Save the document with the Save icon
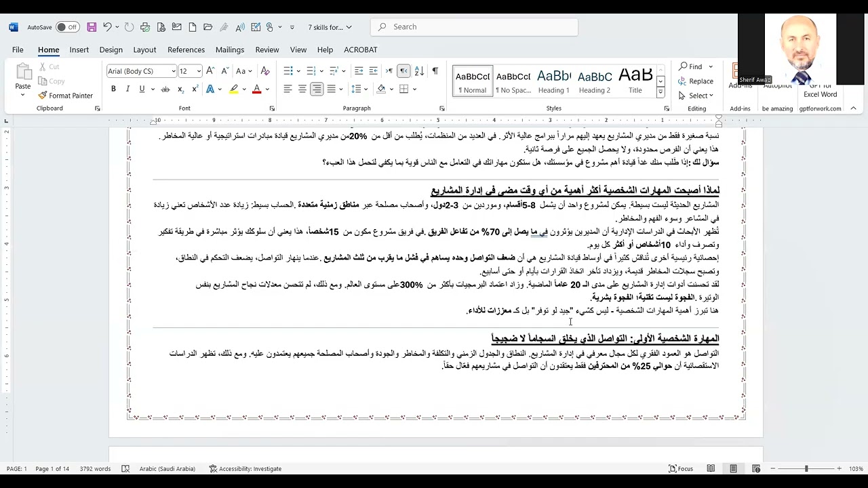The image size is (868, 488). 92,27
